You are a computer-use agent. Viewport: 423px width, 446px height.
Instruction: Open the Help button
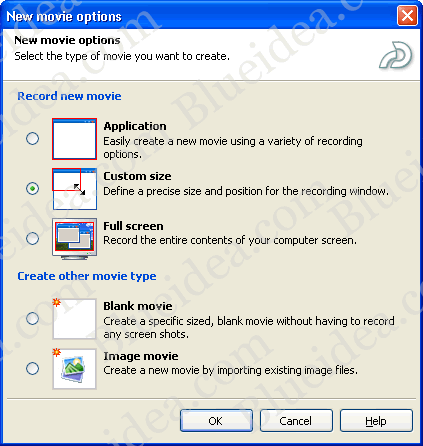point(376,421)
